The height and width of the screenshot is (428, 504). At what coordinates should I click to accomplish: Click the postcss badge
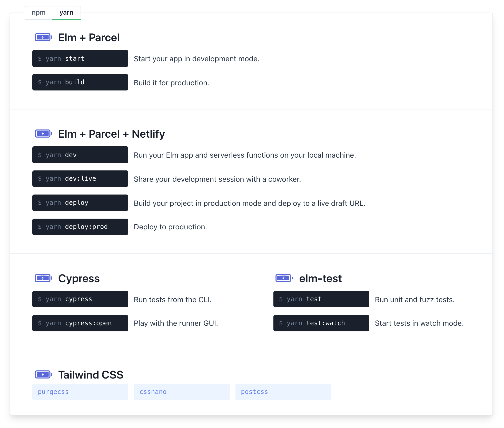click(x=283, y=392)
